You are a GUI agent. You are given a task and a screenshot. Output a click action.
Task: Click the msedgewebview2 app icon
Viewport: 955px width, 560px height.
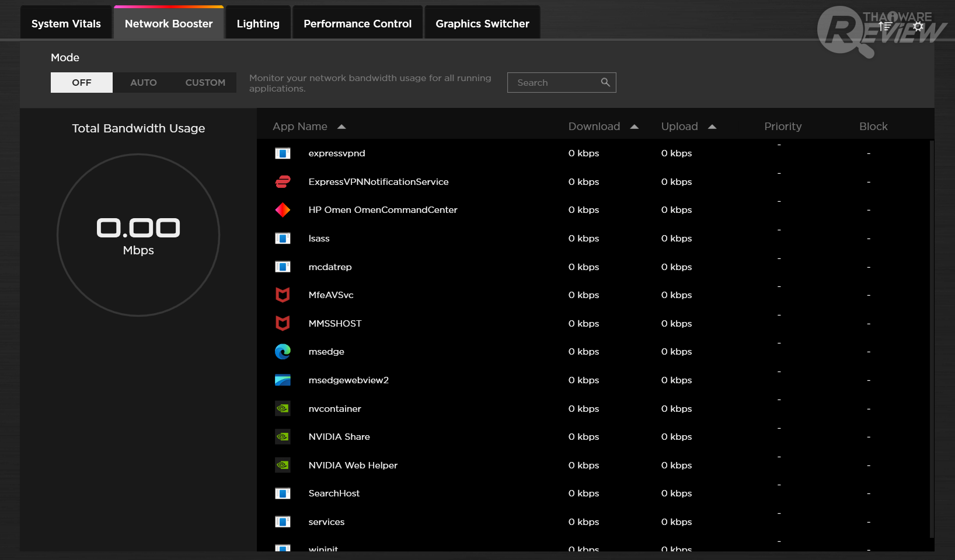click(283, 380)
